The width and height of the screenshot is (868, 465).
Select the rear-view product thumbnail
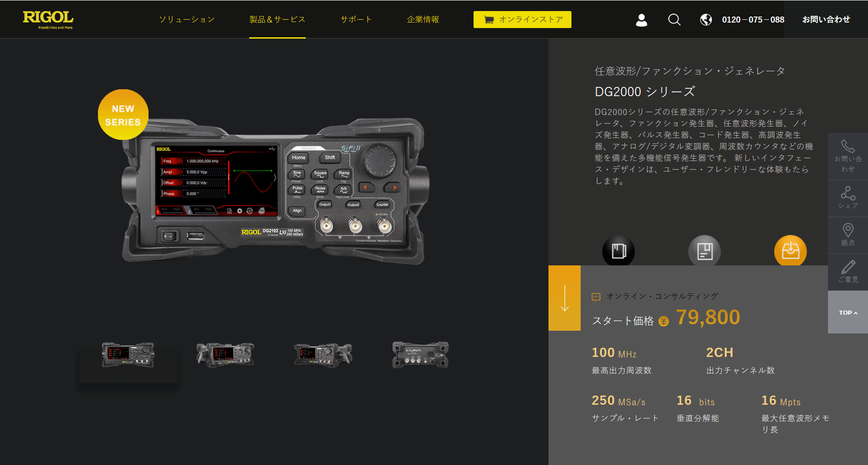pyautogui.click(x=420, y=355)
